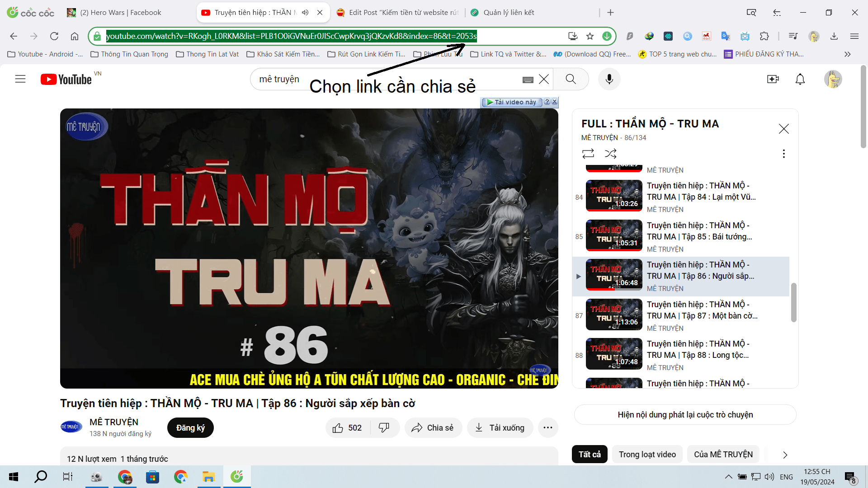This screenshot has height=488, width=868.
Task: Show hidden system tray icons
Action: (728, 477)
